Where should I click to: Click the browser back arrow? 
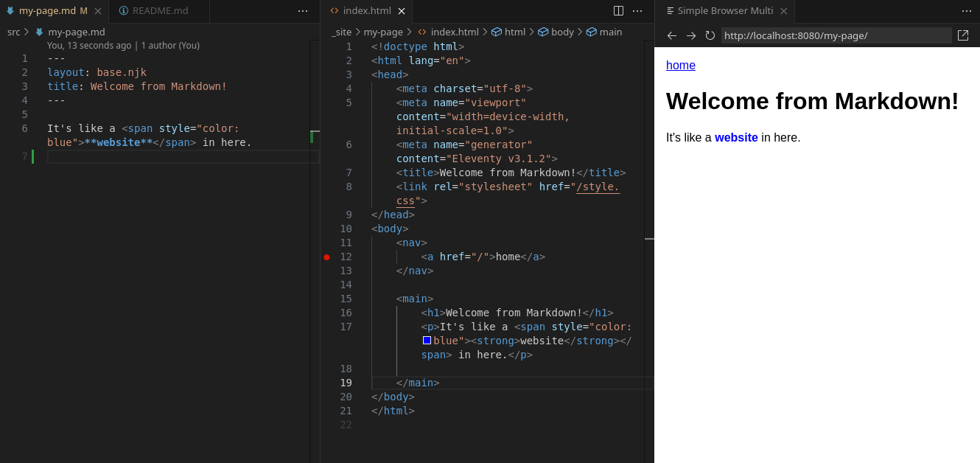point(671,35)
